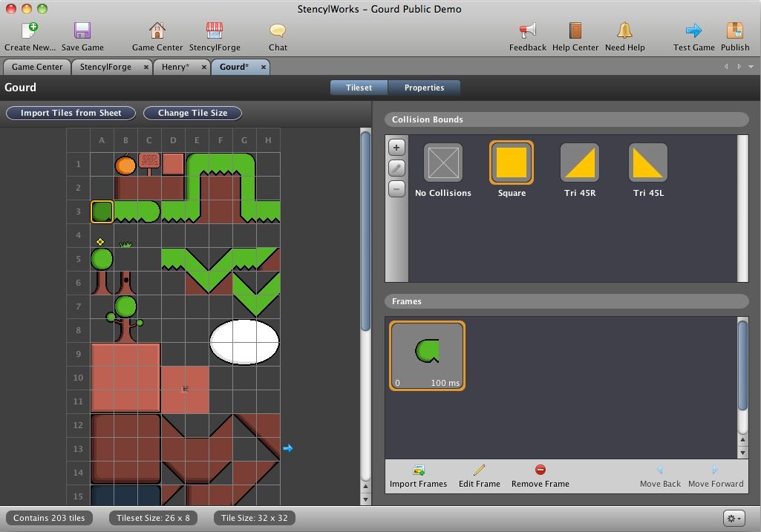Click the Frames panel header

pos(567,301)
